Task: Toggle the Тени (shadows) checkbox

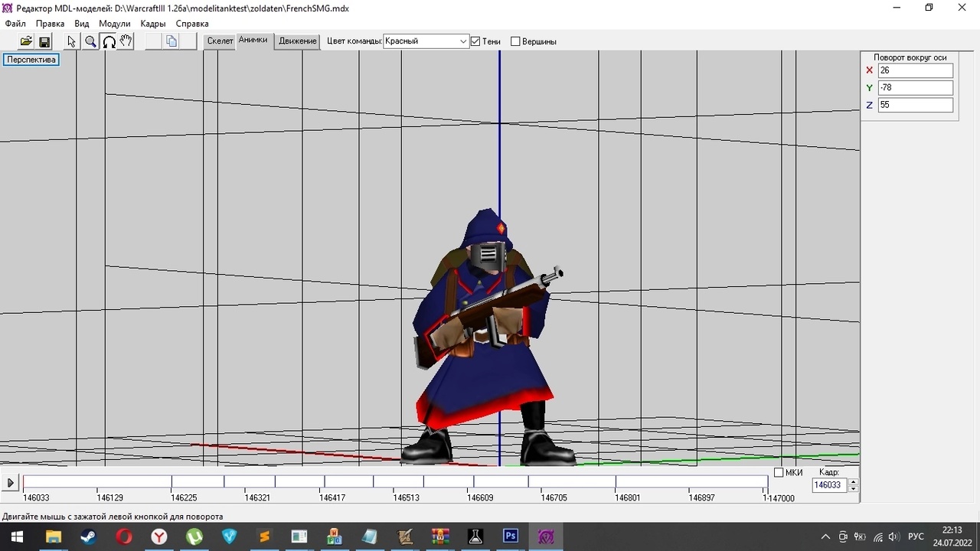Action: coord(475,41)
